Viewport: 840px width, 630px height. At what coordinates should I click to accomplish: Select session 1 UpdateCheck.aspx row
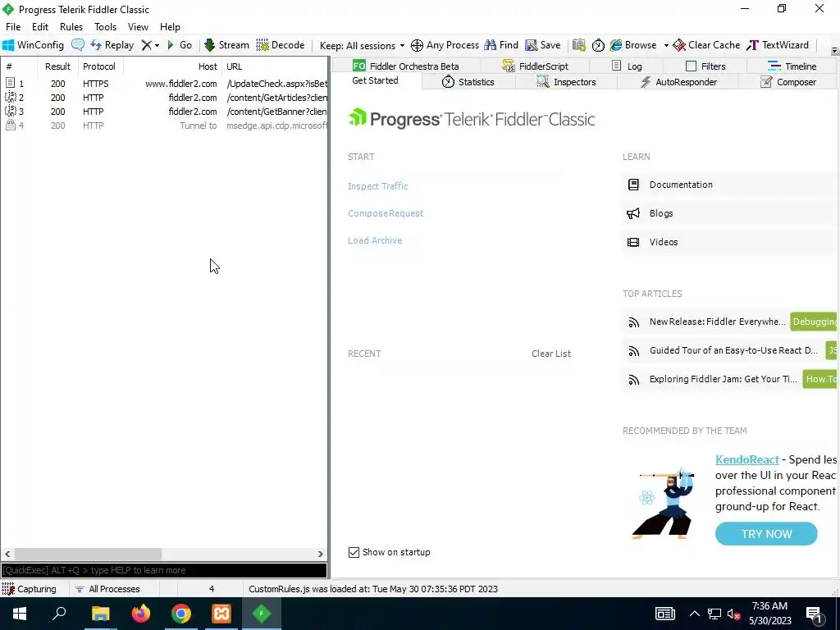coord(164,84)
